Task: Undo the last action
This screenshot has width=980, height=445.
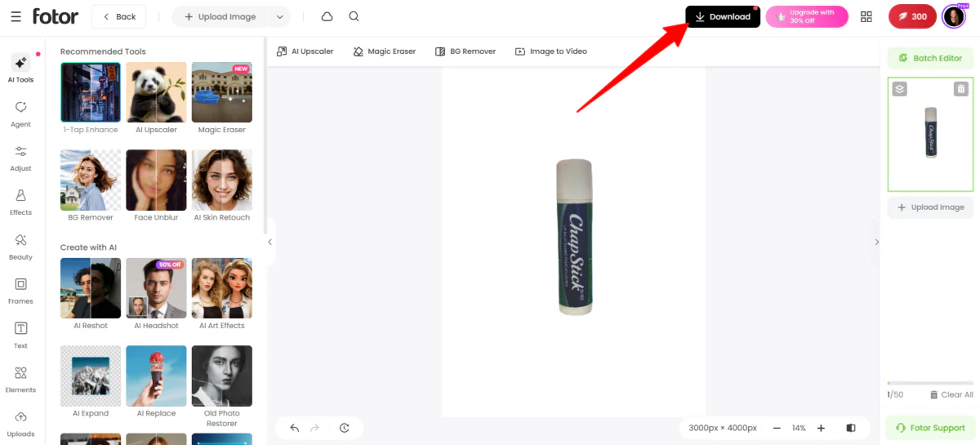Action: (295, 428)
